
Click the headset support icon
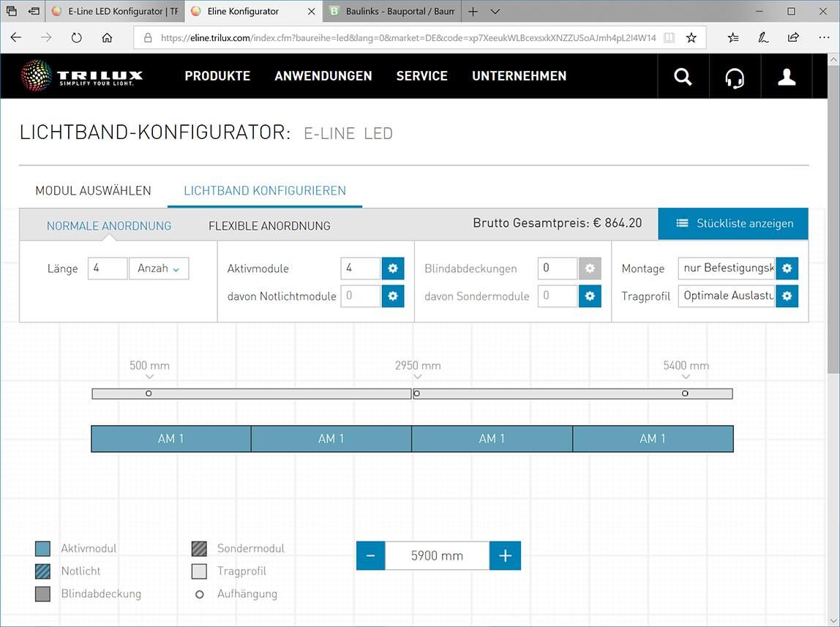point(735,78)
